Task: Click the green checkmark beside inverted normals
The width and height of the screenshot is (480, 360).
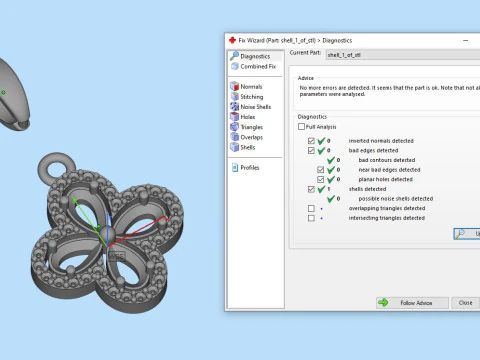Action: (x=321, y=141)
